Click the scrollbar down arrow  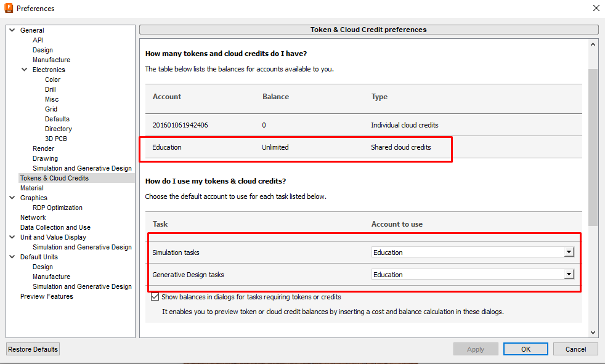click(x=592, y=331)
